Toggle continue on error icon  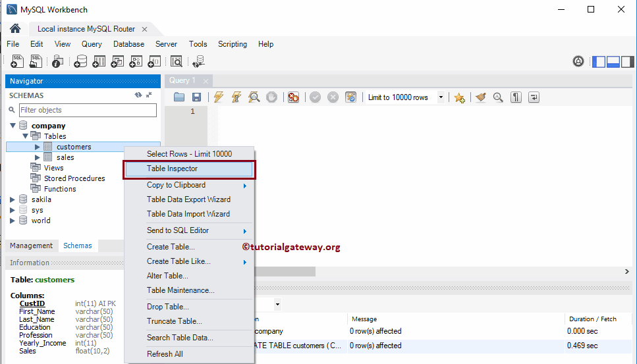(x=293, y=97)
